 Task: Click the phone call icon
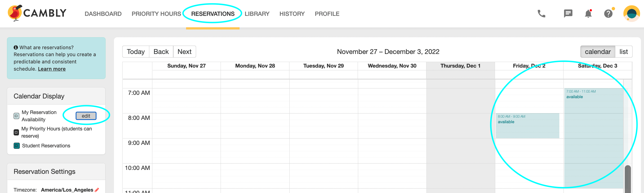click(x=541, y=14)
